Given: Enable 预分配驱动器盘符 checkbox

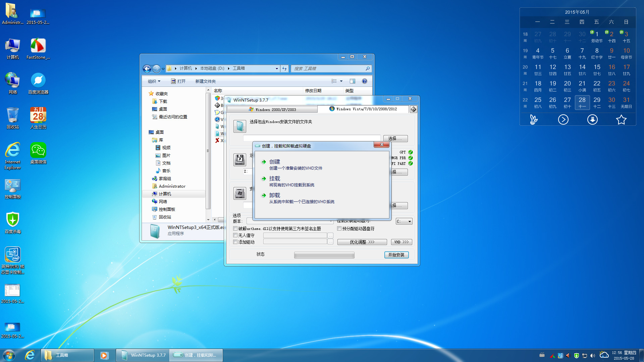Looking at the screenshot, I should pyautogui.click(x=339, y=229).
